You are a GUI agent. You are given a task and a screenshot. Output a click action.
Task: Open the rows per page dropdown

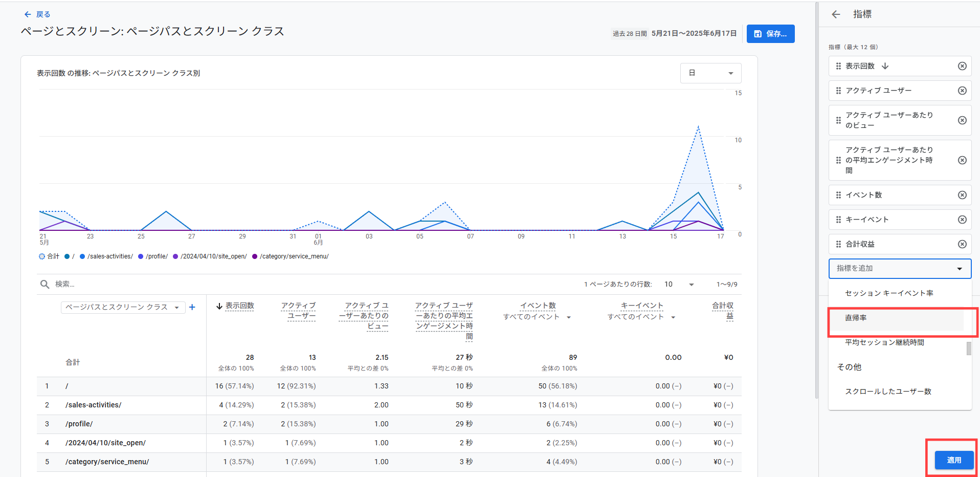tap(679, 284)
